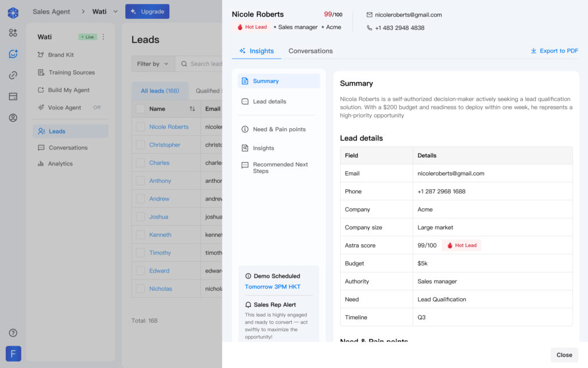The height and width of the screenshot is (368, 588).
Task: Open the three-dot menu next to Wati
Action: tap(103, 37)
